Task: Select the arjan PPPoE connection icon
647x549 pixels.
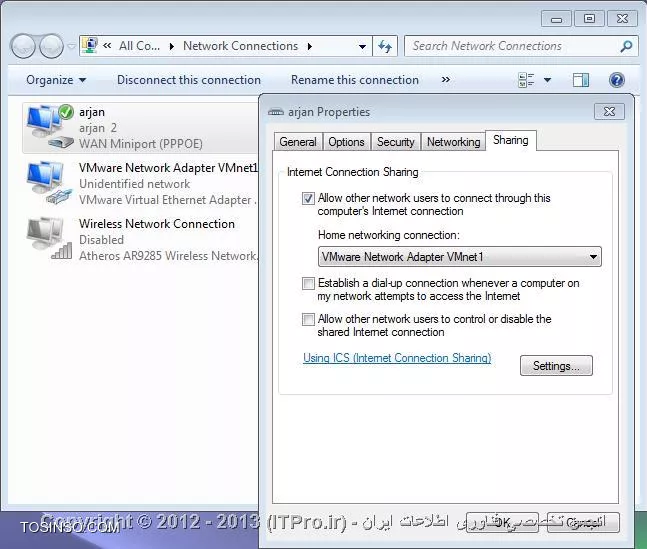Action: coord(50,126)
